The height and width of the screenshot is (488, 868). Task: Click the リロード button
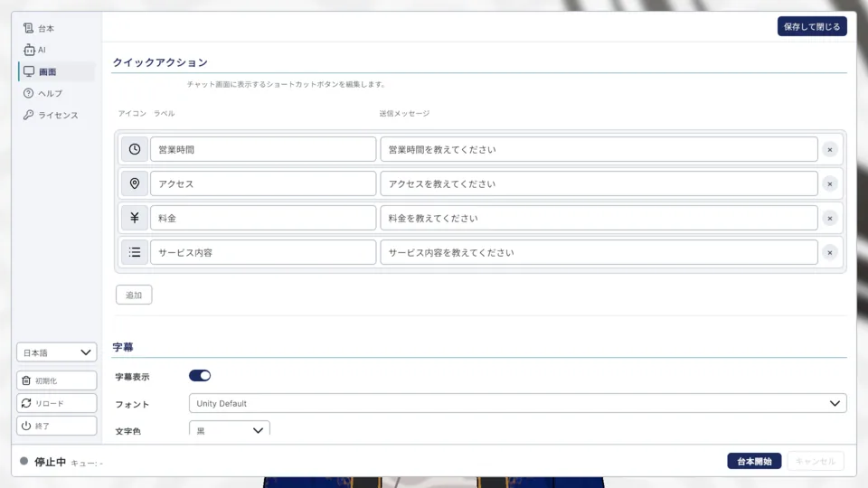[x=56, y=403]
